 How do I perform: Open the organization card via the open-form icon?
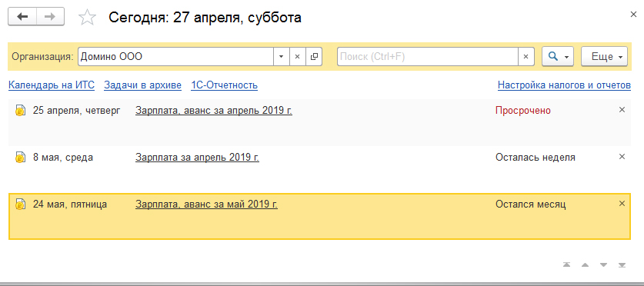point(314,57)
